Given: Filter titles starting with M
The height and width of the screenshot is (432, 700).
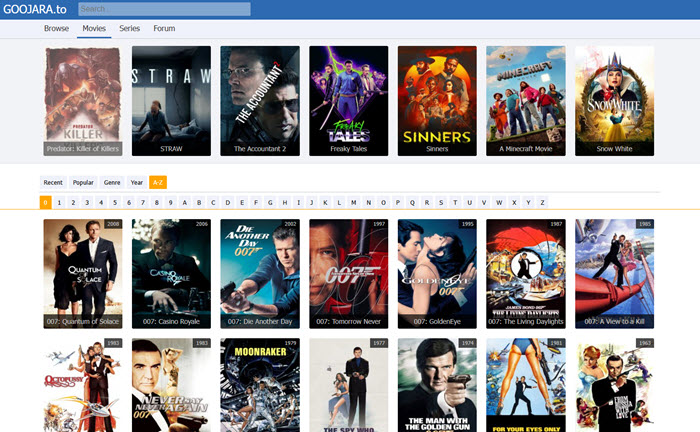Looking at the screenshot, I should (354, 203).
